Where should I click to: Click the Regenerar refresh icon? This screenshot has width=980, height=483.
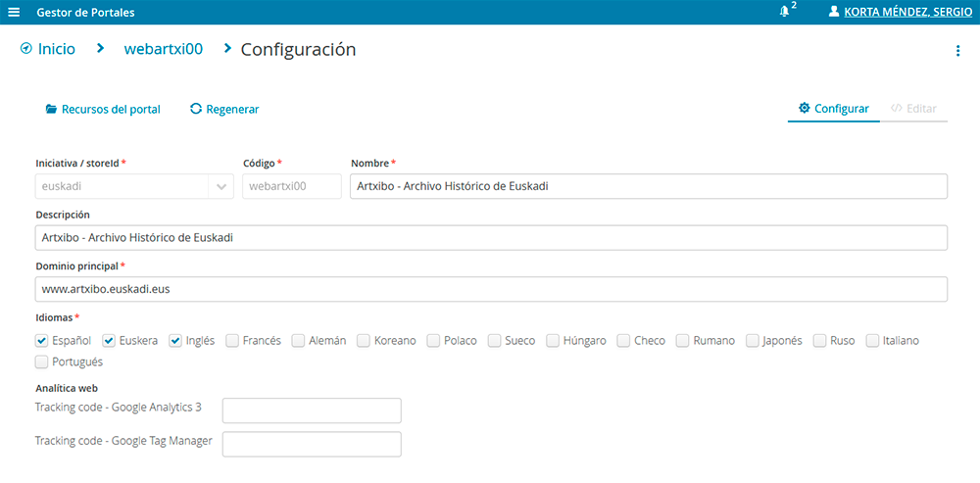[x=196, y=109]
